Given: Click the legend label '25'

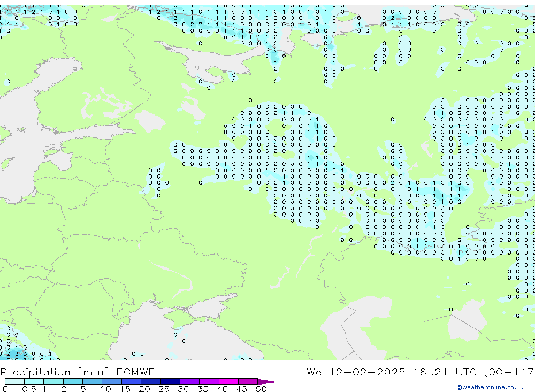Looking at the screenshot, I should point(164,389).
